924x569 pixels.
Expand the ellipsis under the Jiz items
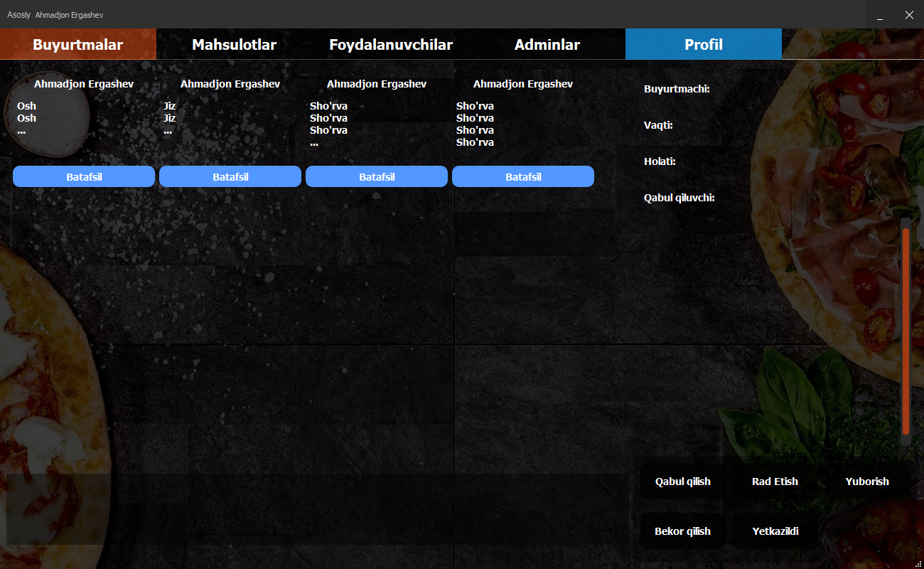[168, 131]
